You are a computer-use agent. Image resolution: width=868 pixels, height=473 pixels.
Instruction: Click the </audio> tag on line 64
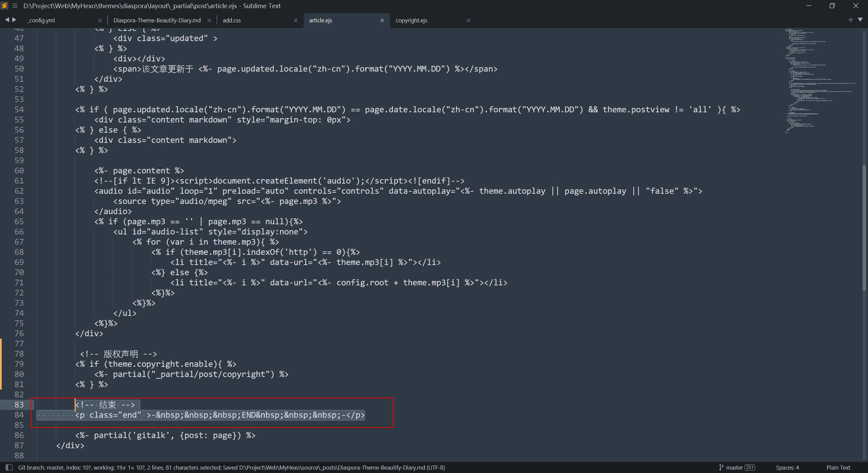(x=113, y=211)
